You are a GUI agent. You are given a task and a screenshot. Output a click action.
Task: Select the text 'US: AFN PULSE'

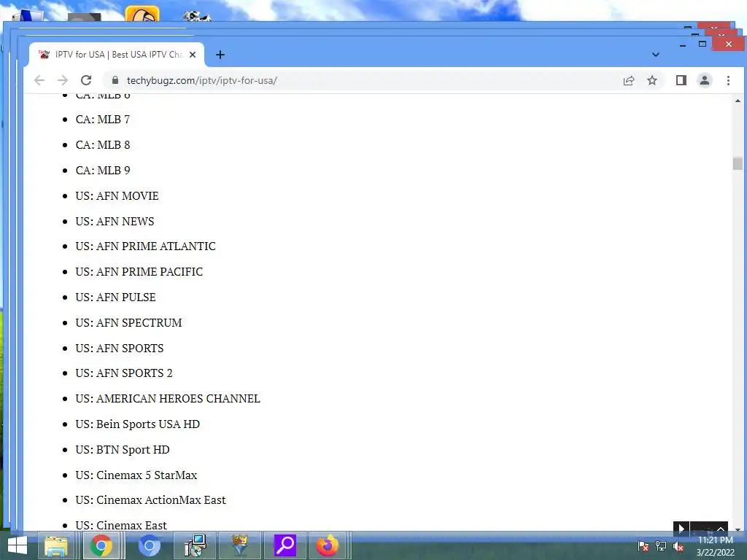pos(115,297)
